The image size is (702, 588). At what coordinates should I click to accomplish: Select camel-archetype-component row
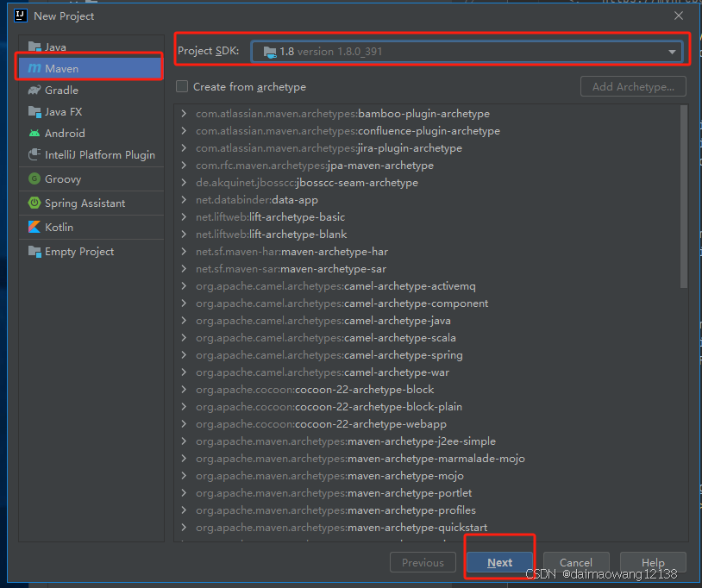[x=428, y=303]
